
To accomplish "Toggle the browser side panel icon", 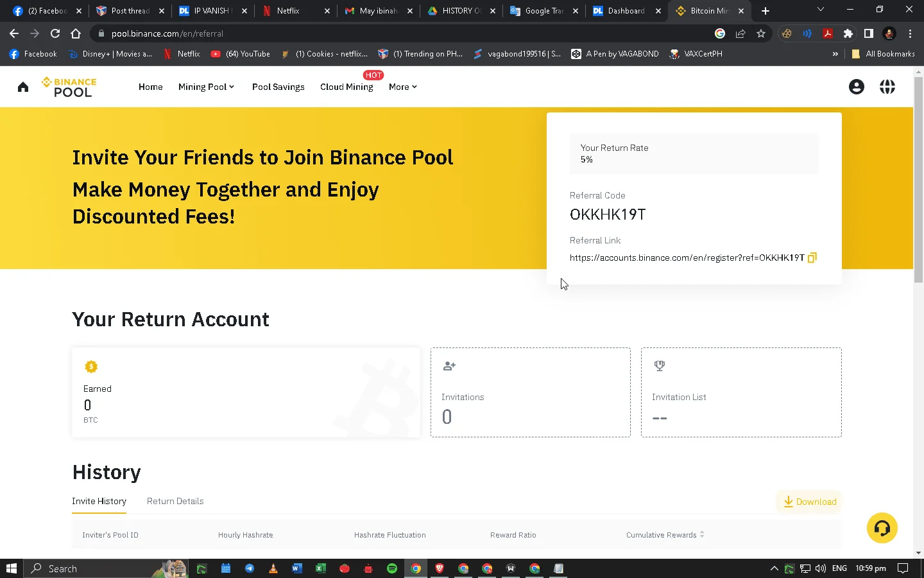I will tap(869, 33).
